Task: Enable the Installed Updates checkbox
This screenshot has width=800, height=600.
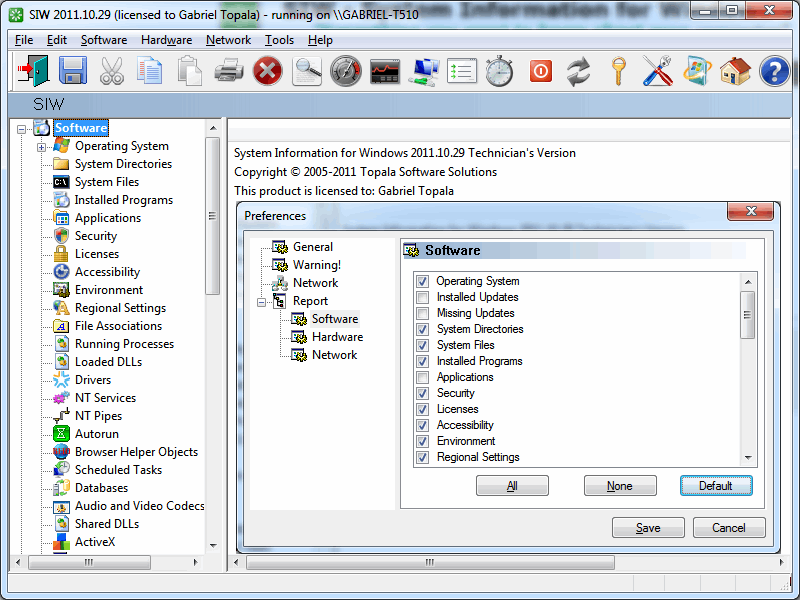Action: click(x=422, y=297)
